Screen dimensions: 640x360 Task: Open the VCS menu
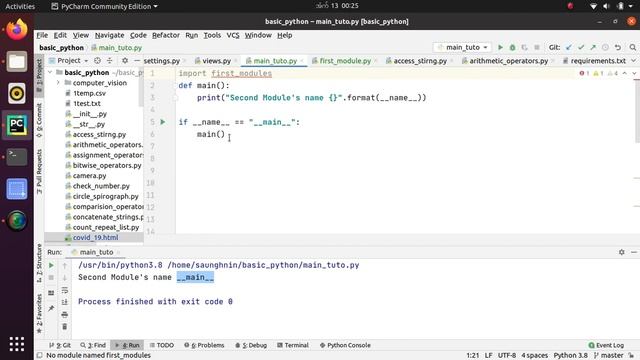[x=233, y=35]
